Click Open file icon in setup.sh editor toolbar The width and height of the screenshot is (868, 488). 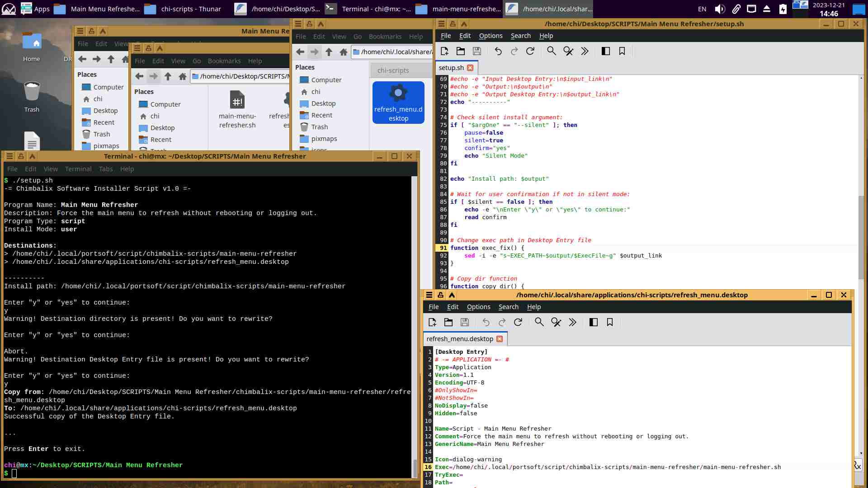(461, 51)
